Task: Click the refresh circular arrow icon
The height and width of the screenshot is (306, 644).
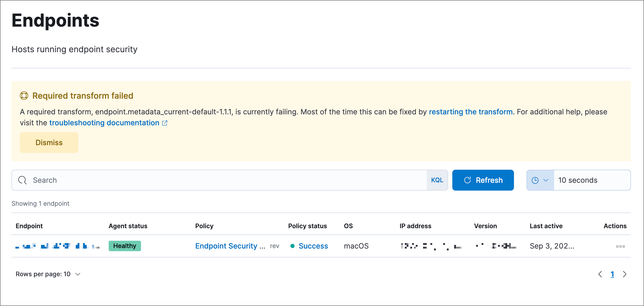Action: point(468,180)
